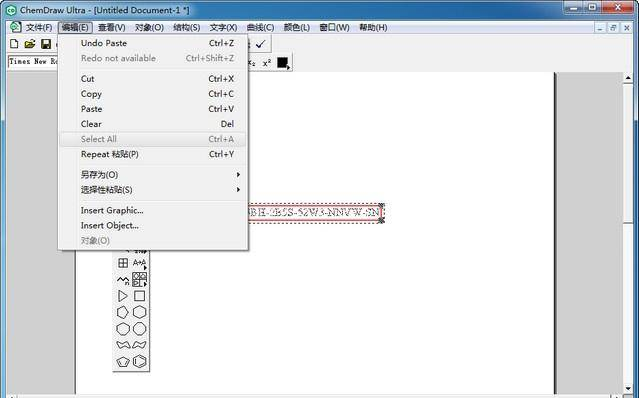Click the Times New Roman font field

click(x=33, y=62)
